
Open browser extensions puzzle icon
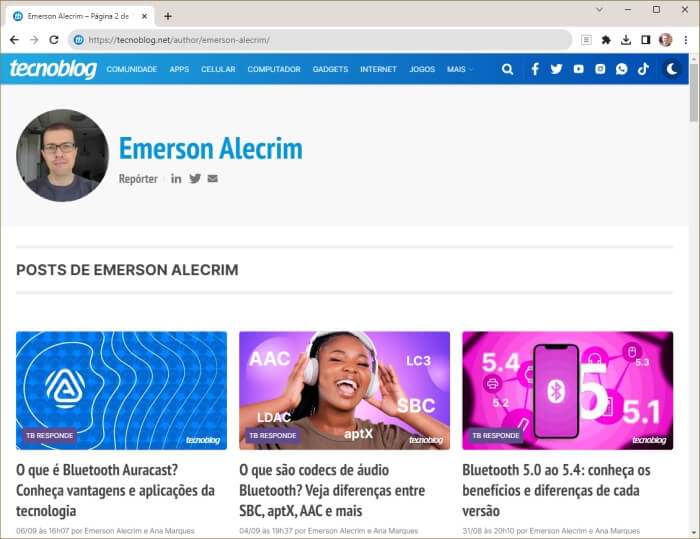[606, 40]
